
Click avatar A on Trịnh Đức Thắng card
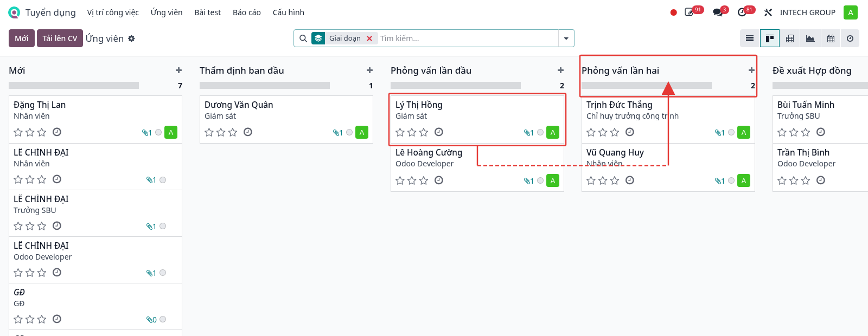click(x=744, y=132)
